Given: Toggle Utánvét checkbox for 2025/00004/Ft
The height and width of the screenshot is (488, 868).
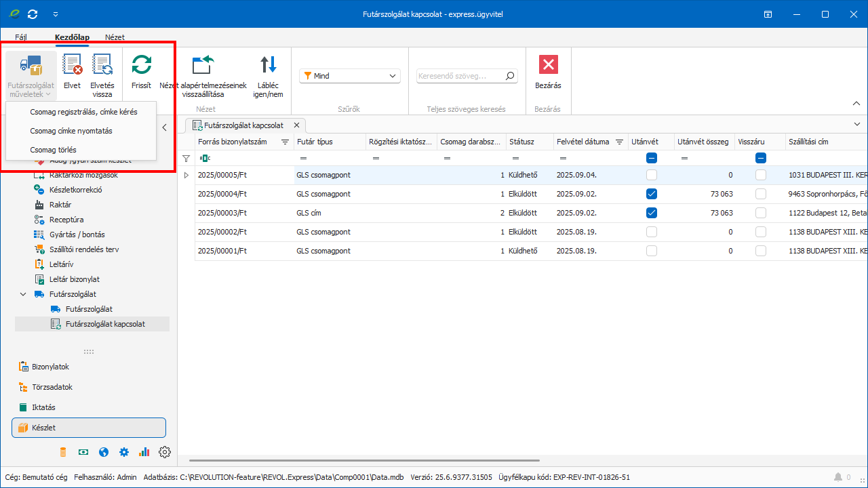Looking at the screenshot, I should 652,194.
